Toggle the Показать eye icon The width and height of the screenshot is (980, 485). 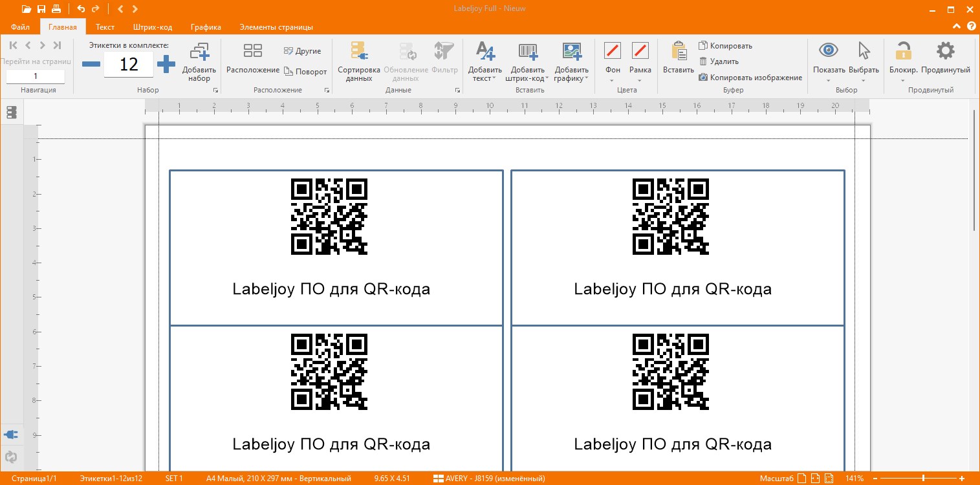(x=829, y=50)
